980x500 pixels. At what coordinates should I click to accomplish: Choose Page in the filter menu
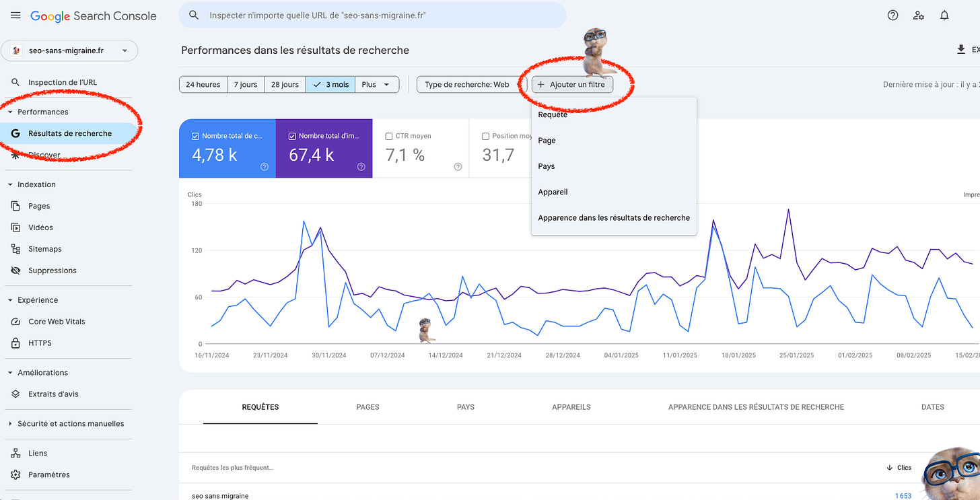tap(614, 141)
